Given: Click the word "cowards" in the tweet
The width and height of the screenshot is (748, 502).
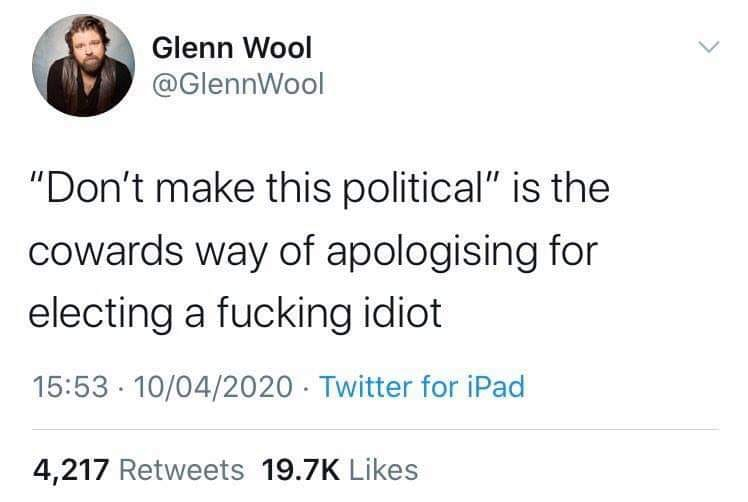Looking at the screenshot, I should click(106, 251).
